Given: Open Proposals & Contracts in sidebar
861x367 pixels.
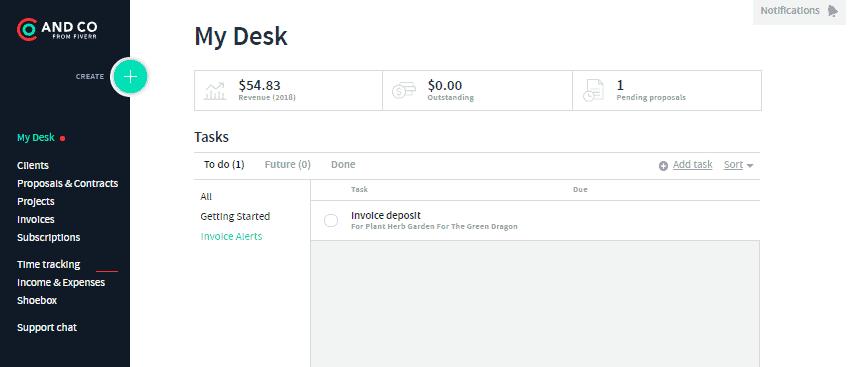Looking at the screenshot, I should (x=68, y=184).
